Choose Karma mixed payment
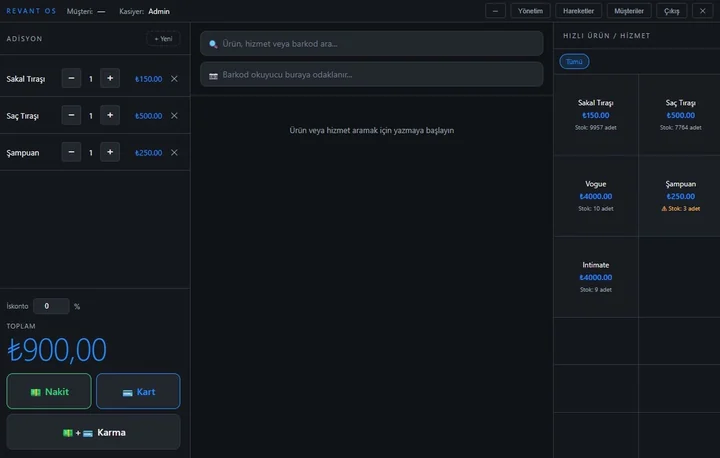 pos(93,432)
